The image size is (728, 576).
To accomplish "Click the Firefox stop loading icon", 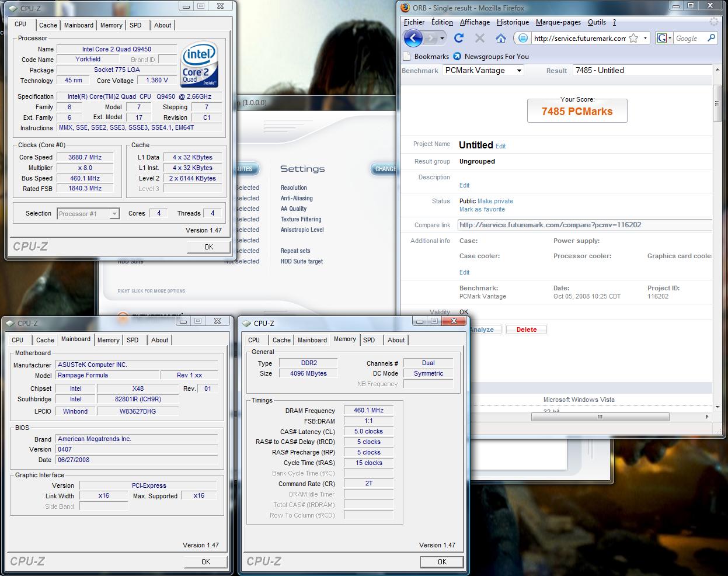I will tap(480, 38).
